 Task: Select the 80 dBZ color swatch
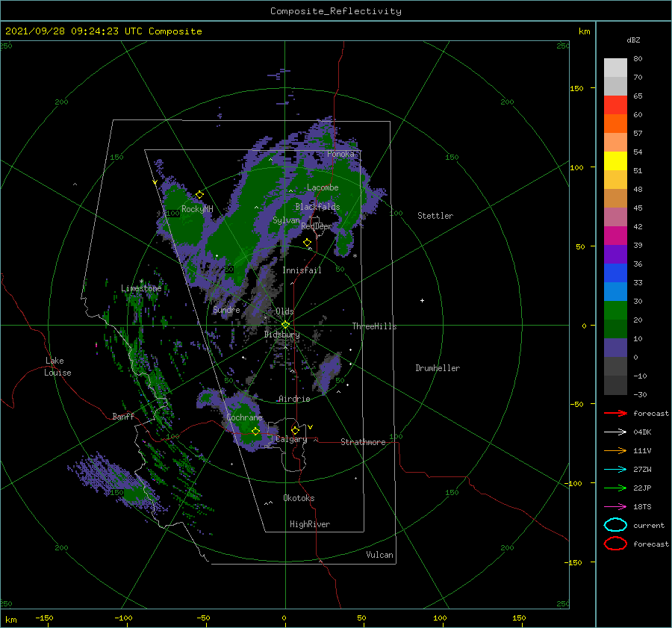[615, 68]
